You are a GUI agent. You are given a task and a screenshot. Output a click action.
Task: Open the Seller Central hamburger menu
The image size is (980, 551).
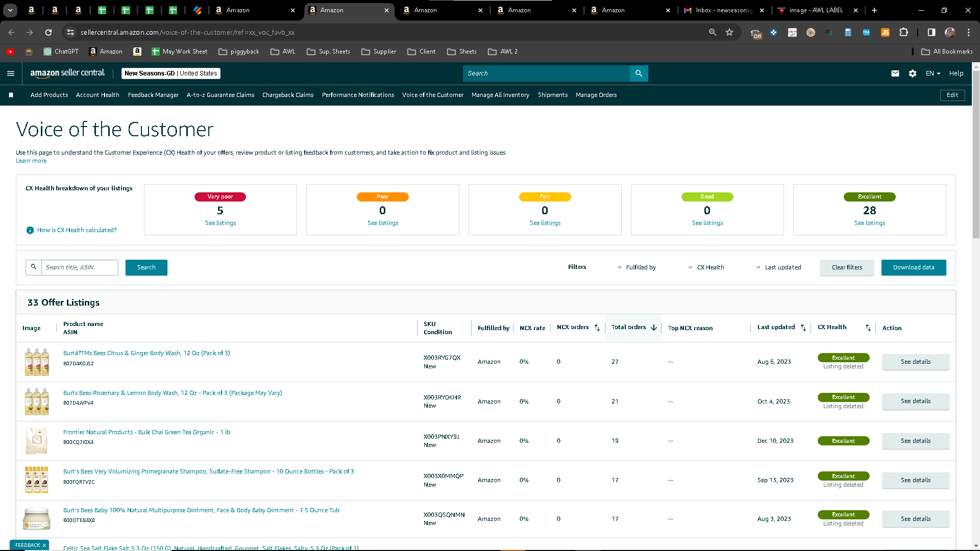coord(11,73)
